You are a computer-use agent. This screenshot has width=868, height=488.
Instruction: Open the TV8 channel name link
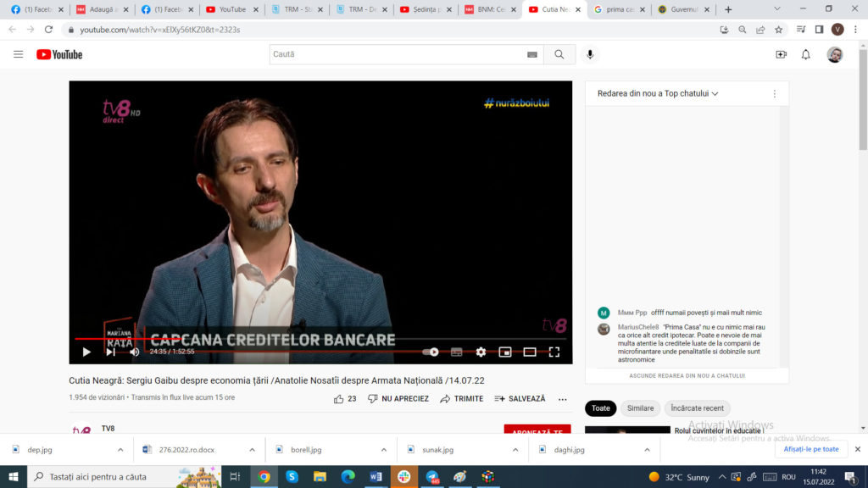108,428
